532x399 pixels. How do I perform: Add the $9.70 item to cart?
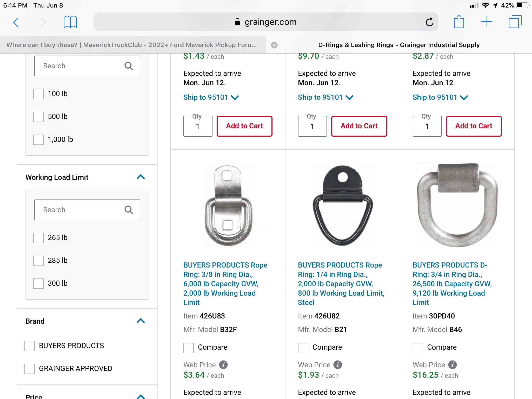coord(359,126)
